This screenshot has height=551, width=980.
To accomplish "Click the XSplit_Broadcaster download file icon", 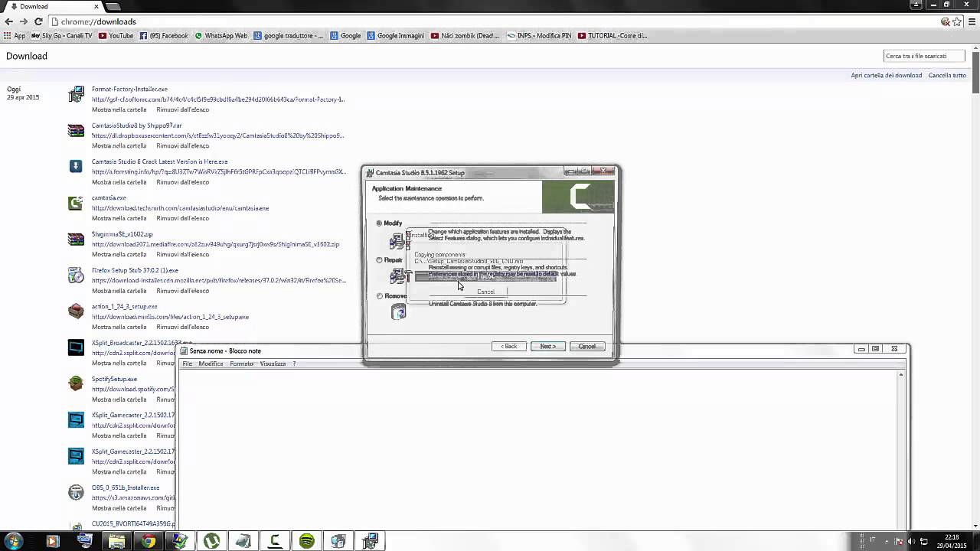I will pyautogui.click(x=76, y=348).
